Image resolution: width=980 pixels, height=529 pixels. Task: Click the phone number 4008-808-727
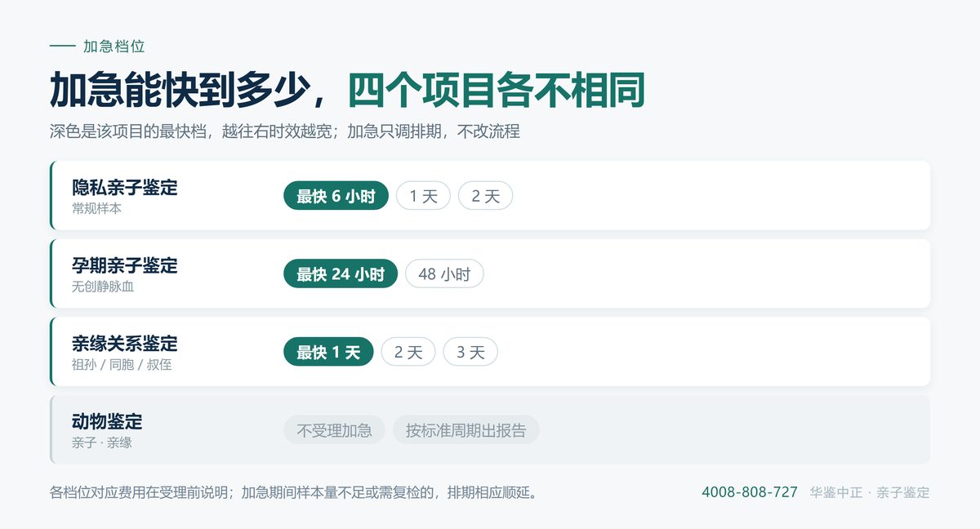point(750,492)
